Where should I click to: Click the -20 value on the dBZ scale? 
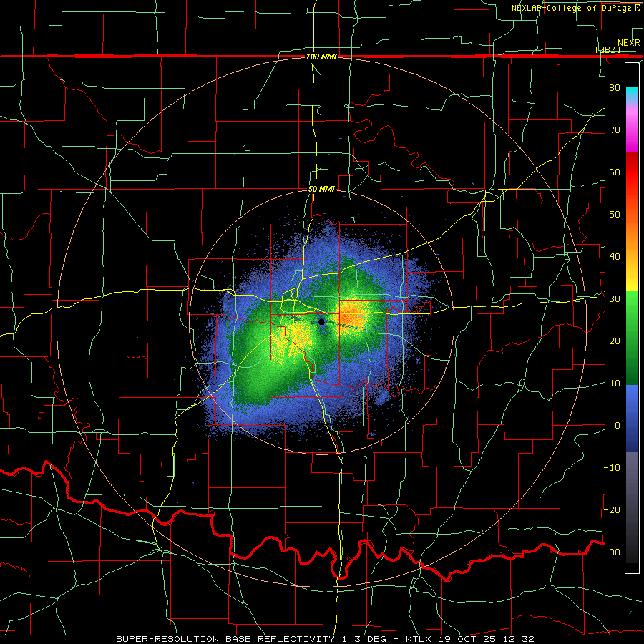[x=612, y=509]
